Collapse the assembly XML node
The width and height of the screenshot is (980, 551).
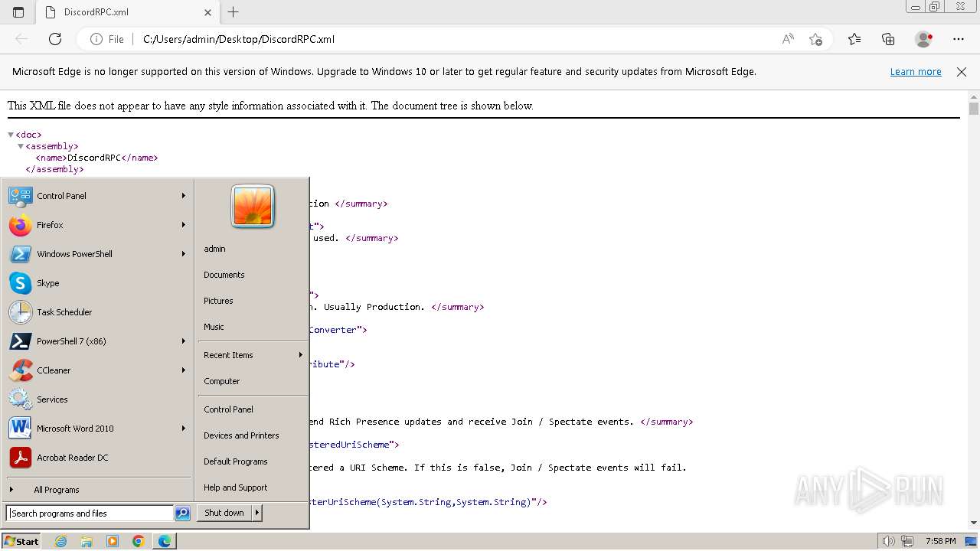(21, 146)
